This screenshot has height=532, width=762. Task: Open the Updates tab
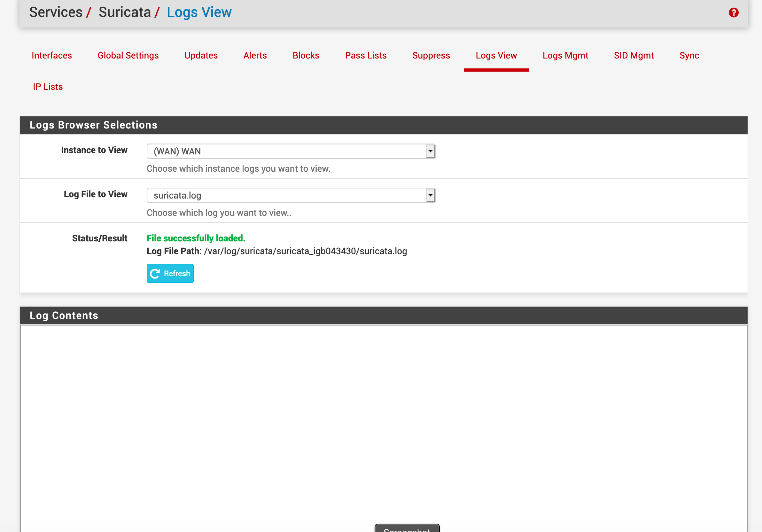[201, 55]
